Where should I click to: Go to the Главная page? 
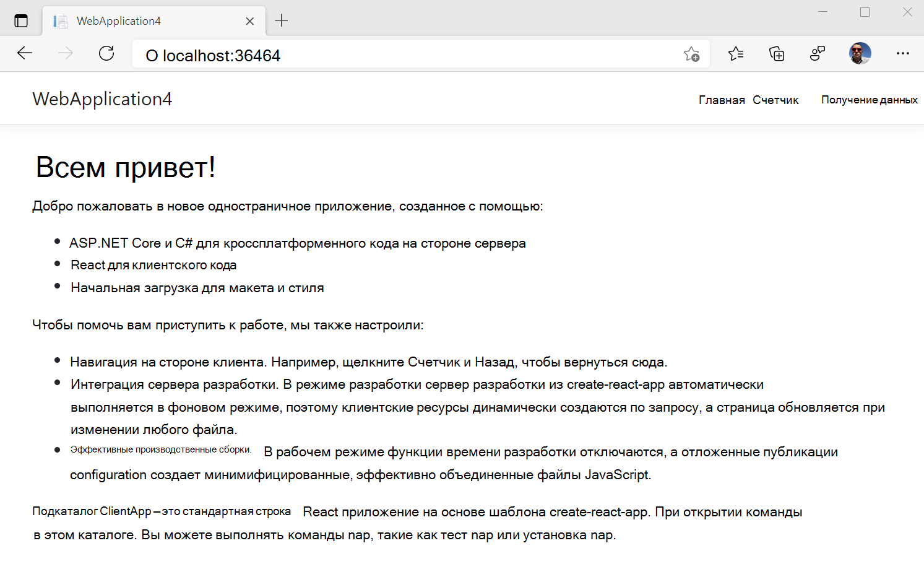click(x=721, y=99)
